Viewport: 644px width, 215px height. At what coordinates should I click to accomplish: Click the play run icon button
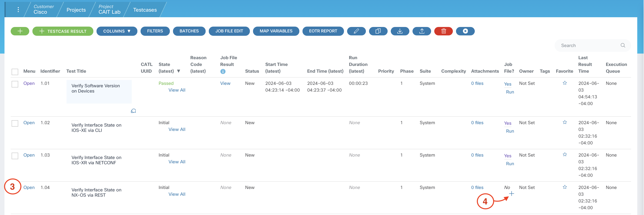[x=465, y=31]
